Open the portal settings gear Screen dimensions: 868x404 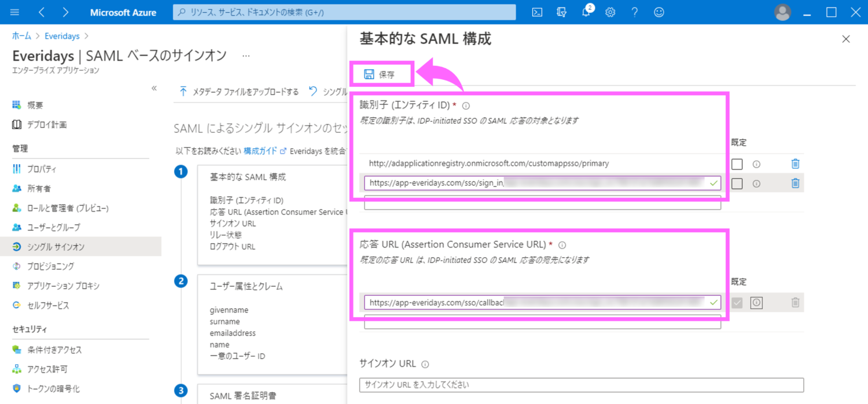coord(610,12)
